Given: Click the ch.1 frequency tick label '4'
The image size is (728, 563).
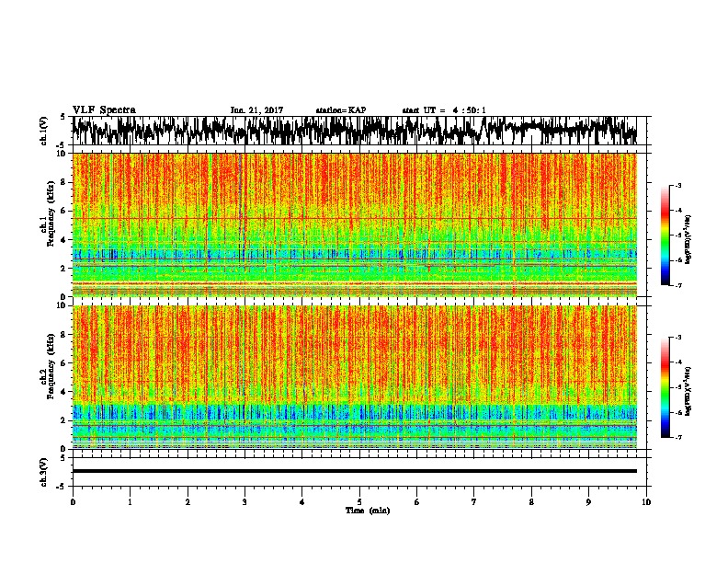Looking at the screenshot, I should (65, 240).
